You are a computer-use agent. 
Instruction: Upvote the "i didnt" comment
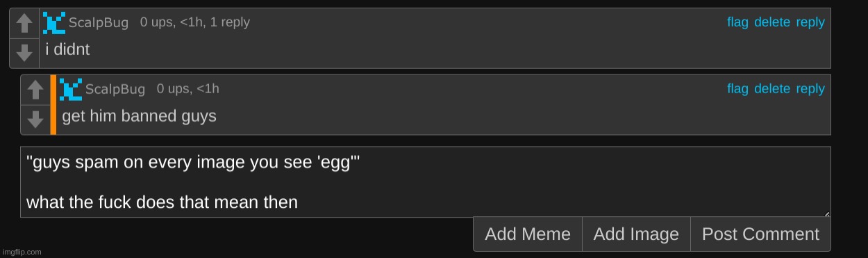(24, 24)
